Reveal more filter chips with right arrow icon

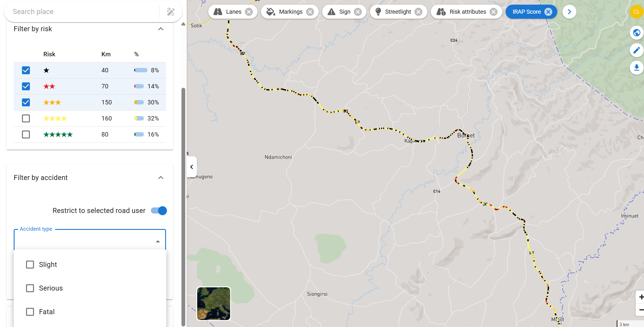(569, 12)
